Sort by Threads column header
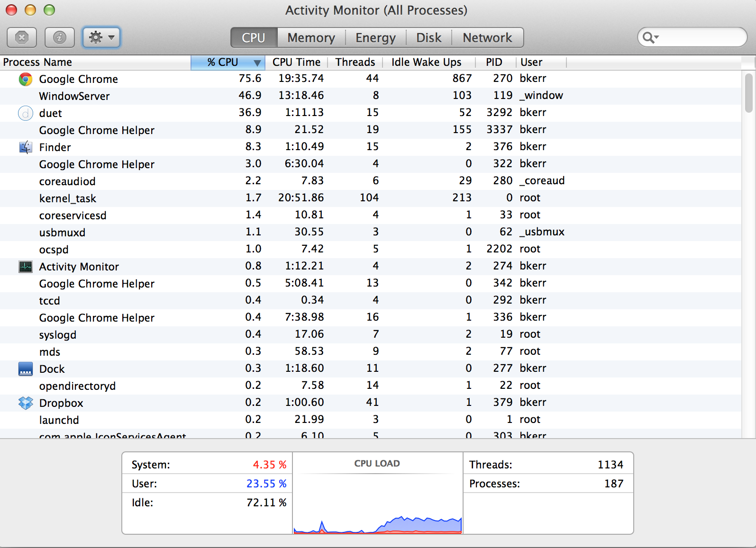The width and height of the screenshot is (756, 548). (x=355, y=63)
